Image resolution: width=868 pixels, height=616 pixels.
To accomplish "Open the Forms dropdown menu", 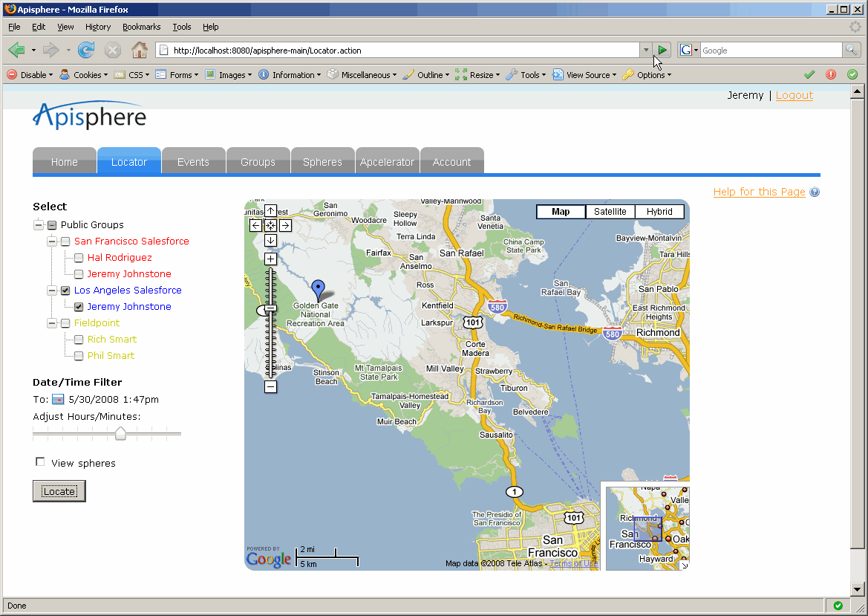I will click(x=177, y=75).
